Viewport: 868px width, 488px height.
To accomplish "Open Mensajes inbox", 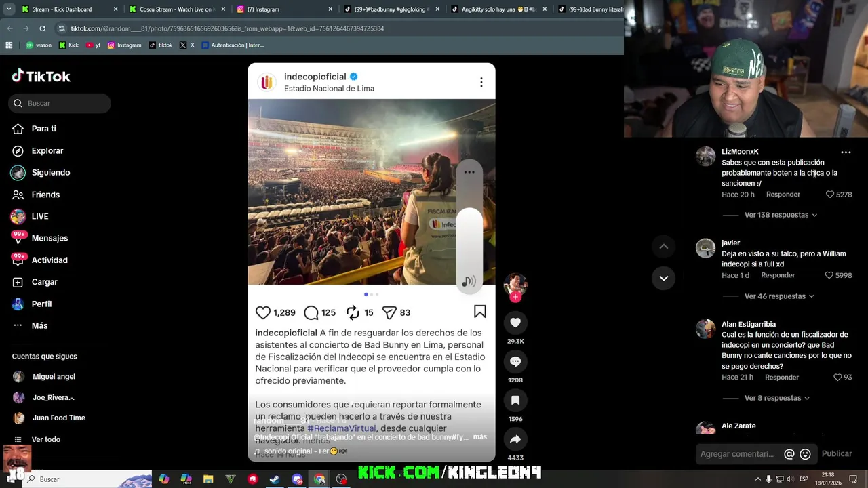I will point(50,238).
